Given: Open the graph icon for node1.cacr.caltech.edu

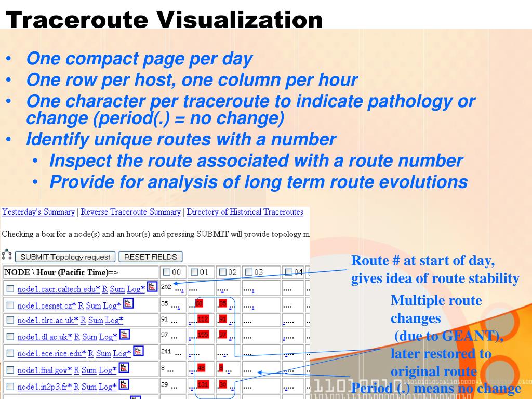Looking at the screenshot, I should [x=152, y=287].
